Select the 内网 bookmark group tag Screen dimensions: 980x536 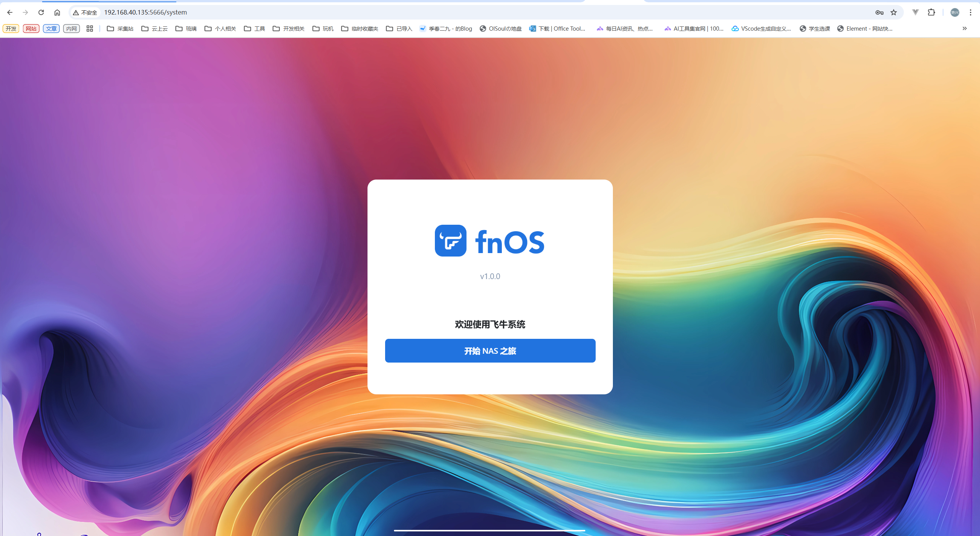click(x=71, y=28)
